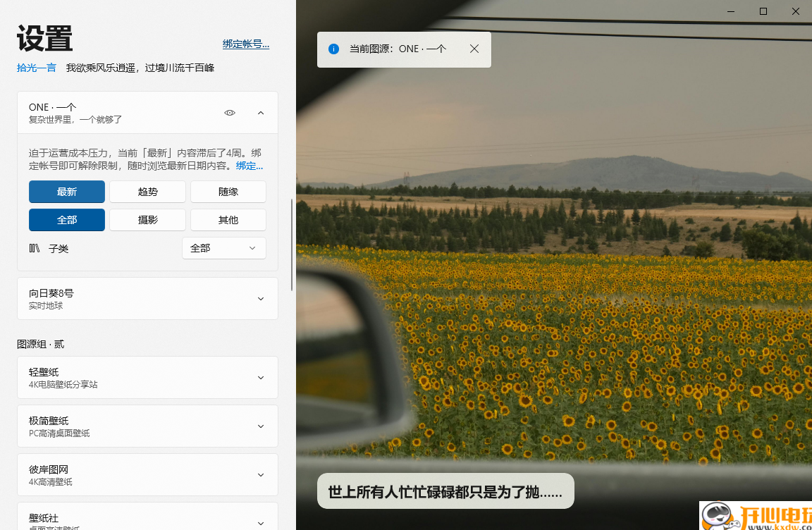This screenshot has width=812, height=530.
Task: Click the 拾光一言 label
Action: 36,68
